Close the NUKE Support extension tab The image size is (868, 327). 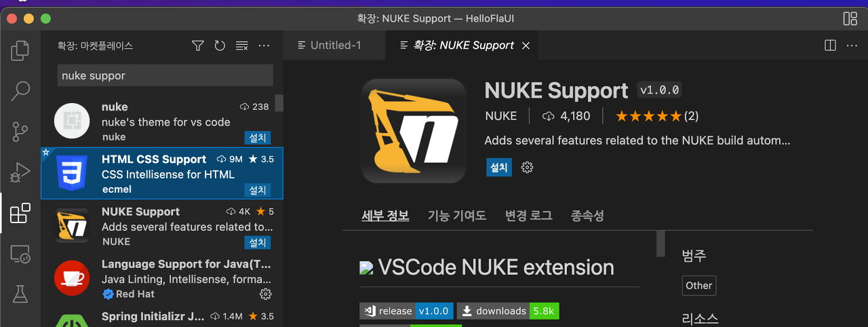pyautogui.click(x=526, y=45)
